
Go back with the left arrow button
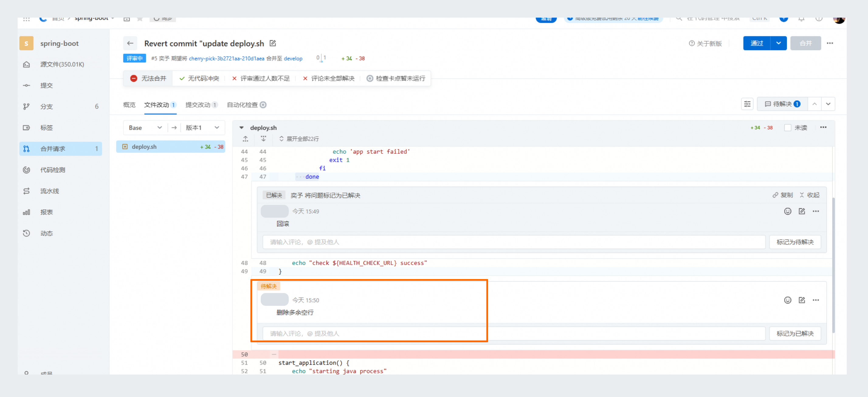coord(130,43)
